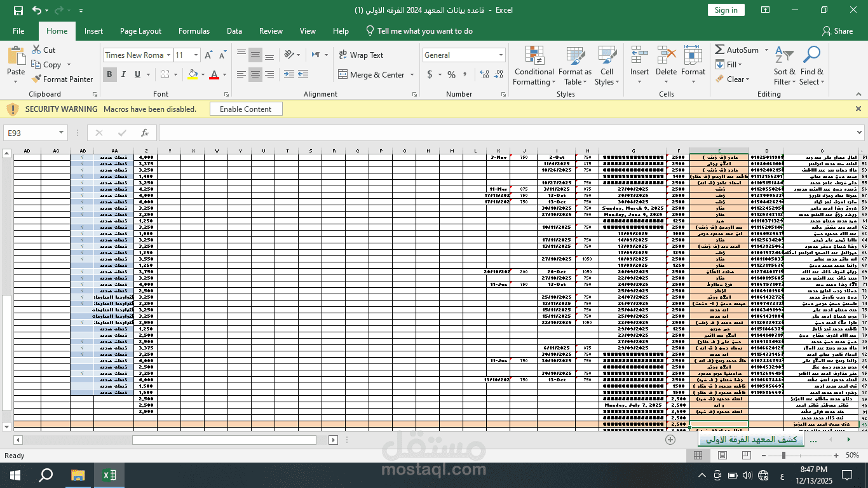This screenshot has height=488, width=868.
Task: Collapse the ribbon with the chevron
Action: point(858,94)
